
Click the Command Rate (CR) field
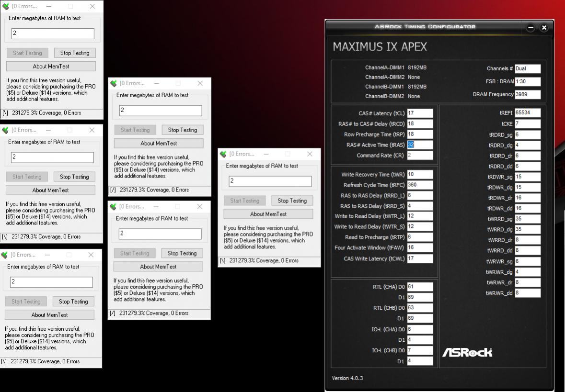coord(420,155)
